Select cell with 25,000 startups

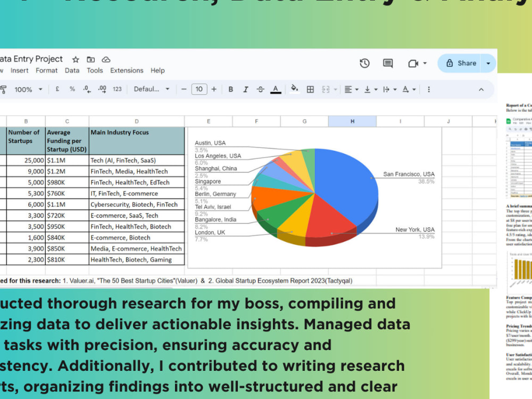(x=26, y=161)
